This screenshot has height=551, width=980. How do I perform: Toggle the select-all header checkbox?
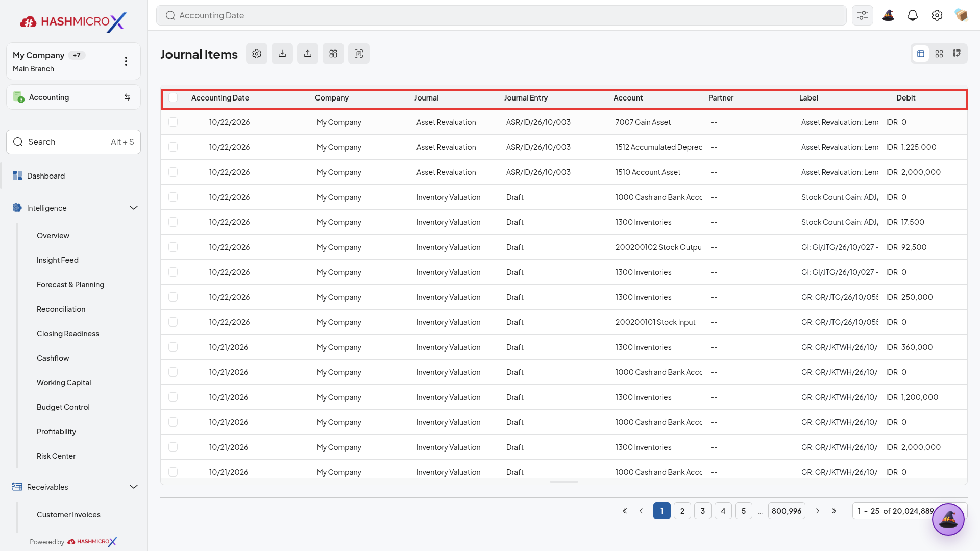173,97
